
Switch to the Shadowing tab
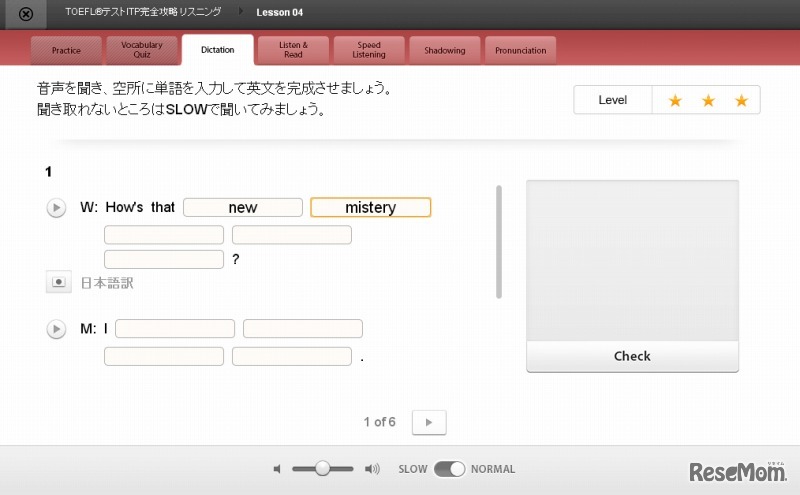tap(444, 50)
